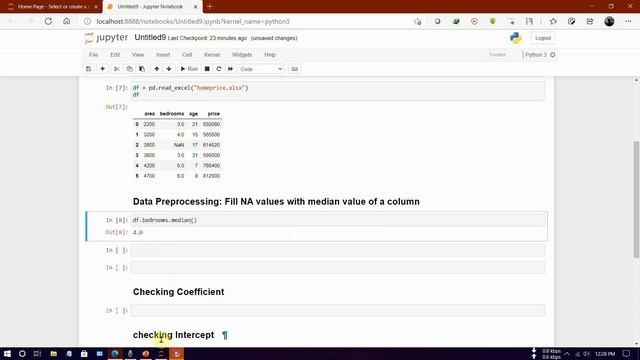This screenshot has width=640, height=360.
Task: Open the cell type Code dropdown
Action: (x=261, y=69)
